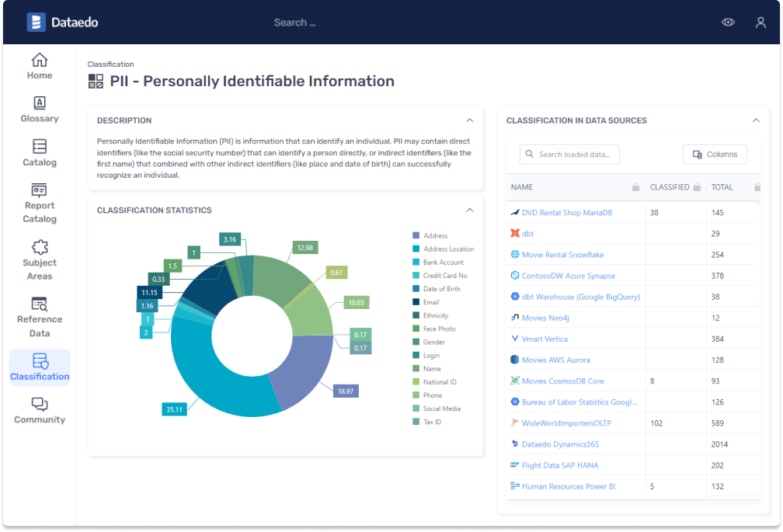Open Subject Areas puzzle icon
Screen dimensions: 783x532
tap(40, 248)
